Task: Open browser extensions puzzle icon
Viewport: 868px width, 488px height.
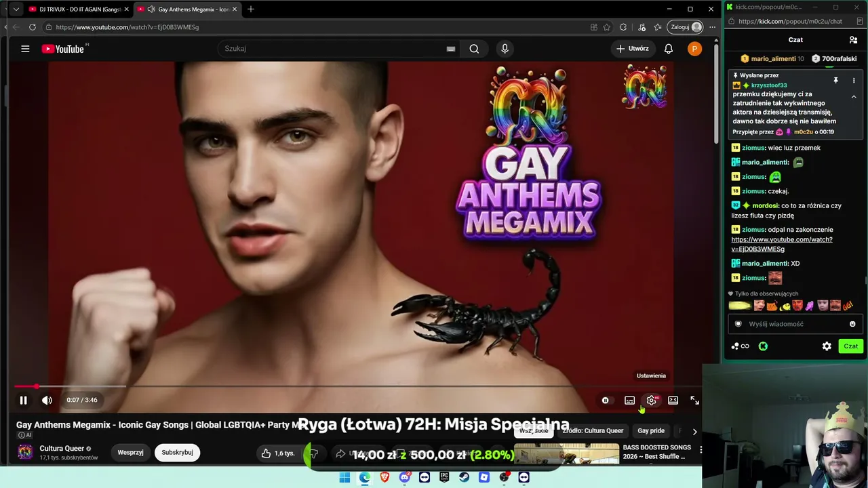Action: click(623, 27)
